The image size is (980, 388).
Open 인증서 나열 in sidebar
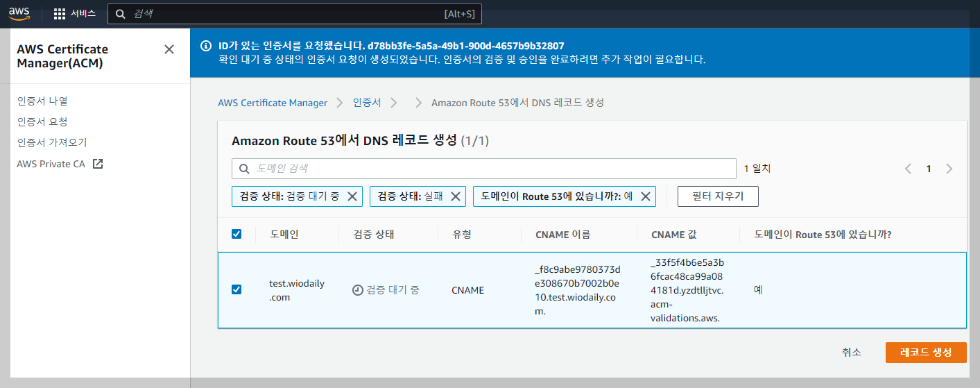[x=42, y=101]
